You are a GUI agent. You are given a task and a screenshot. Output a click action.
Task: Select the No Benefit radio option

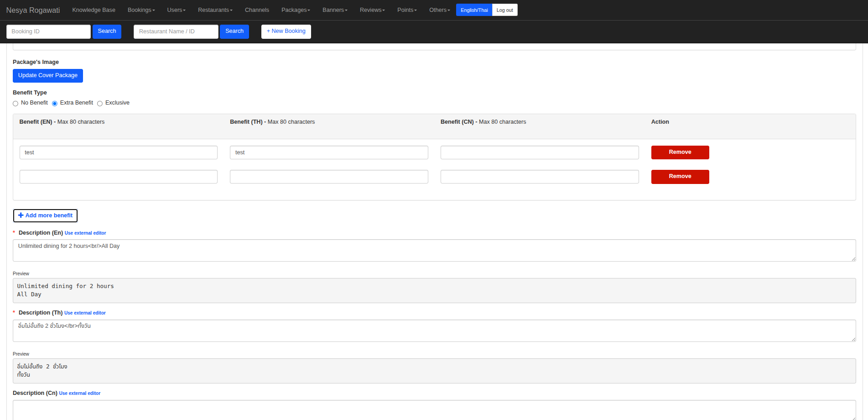tap(16, 104)
